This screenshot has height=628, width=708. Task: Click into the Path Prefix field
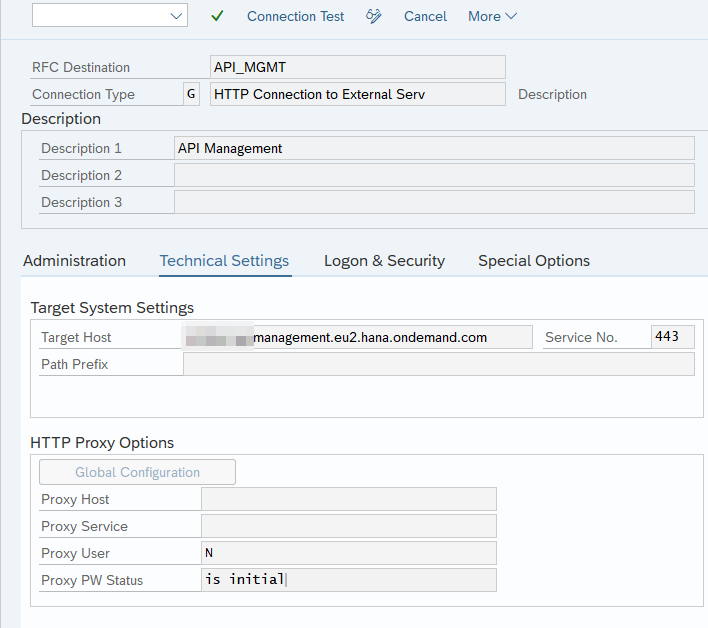coord(438,364)
